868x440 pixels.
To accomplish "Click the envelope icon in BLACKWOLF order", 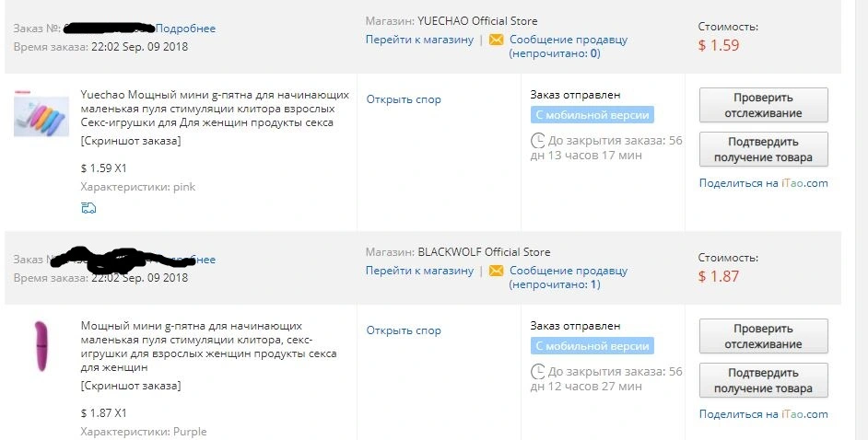I will pyautogui.click(x=497, y=271).
